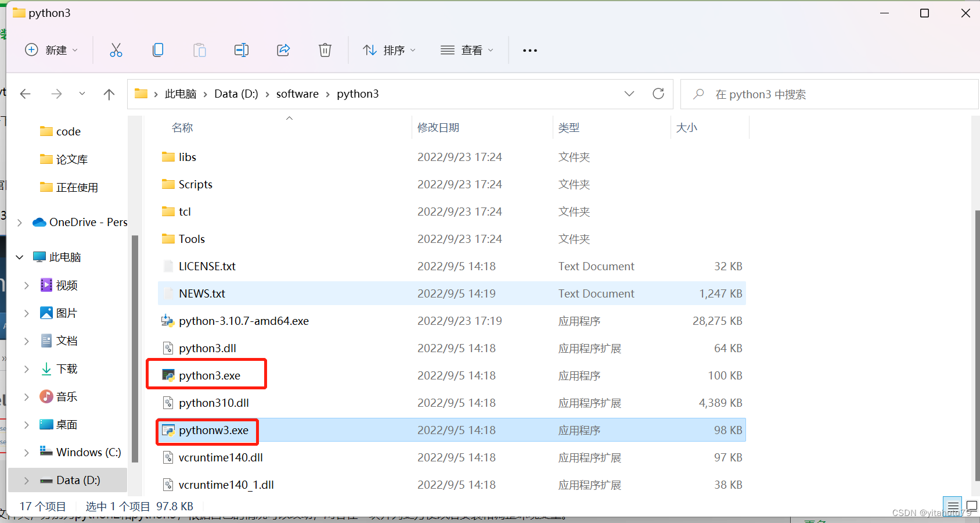The height and width of the screenshot is (523, 980).
Task: Click the Music icon in sidebar
Action: pos(46,396)
